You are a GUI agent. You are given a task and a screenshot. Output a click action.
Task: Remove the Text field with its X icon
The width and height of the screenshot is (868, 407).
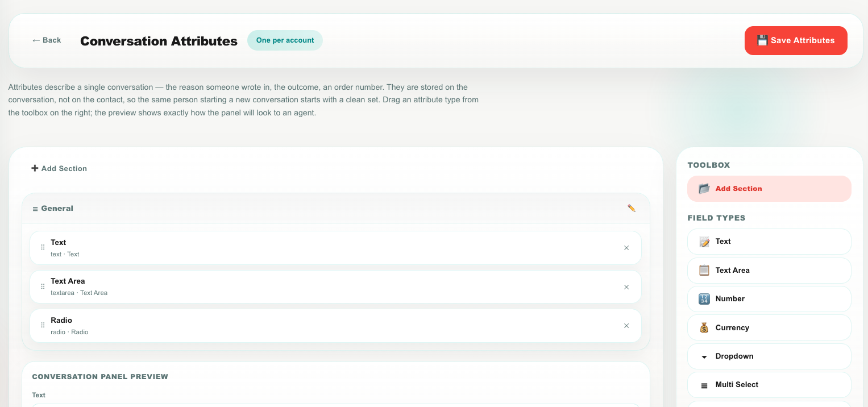pos(626,248)
